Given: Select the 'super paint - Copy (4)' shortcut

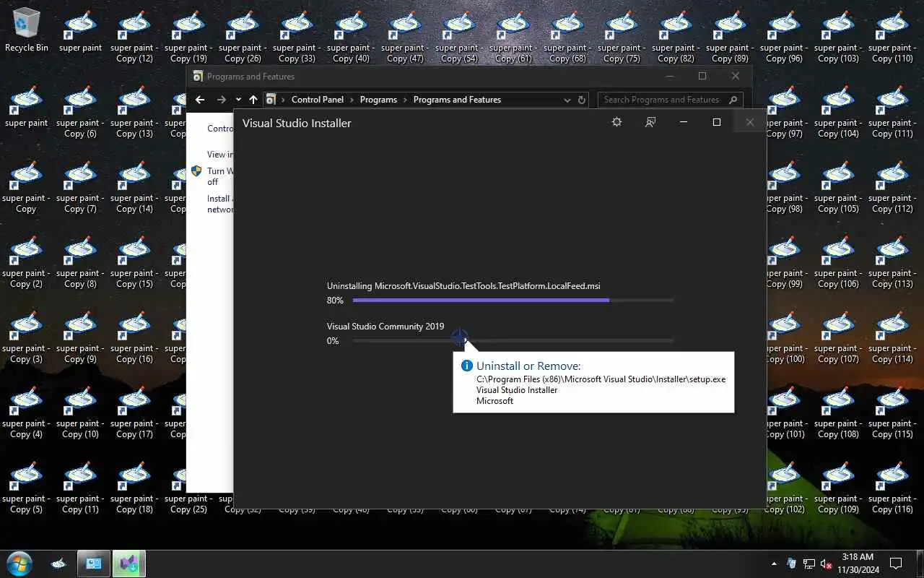Looking at the screenshot, I should coord(26,411).
